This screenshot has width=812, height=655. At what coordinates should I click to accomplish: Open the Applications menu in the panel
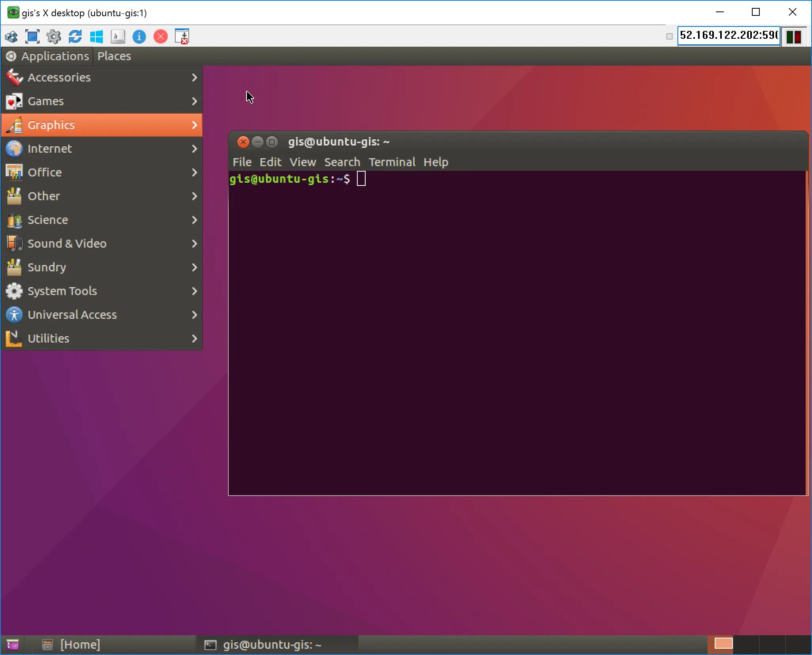(47, 56)
